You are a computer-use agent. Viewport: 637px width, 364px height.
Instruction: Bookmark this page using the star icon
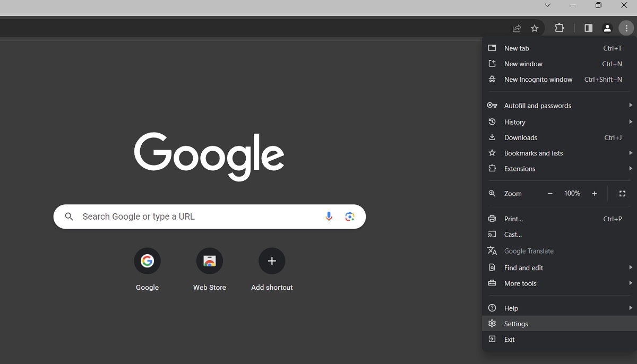tap(535, 28)
